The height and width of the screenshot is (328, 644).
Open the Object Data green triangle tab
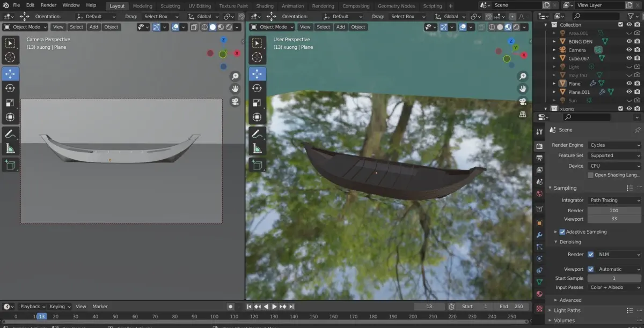tap(539, 282)
